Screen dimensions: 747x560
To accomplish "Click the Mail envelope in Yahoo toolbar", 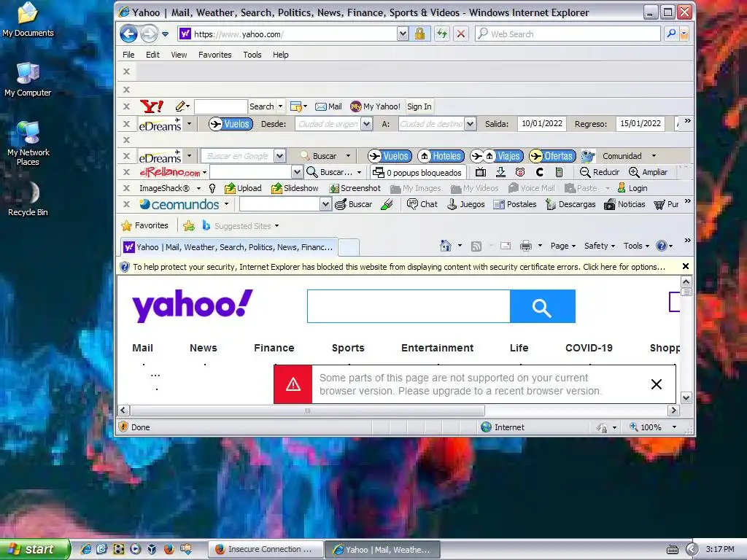I will 328,106.
